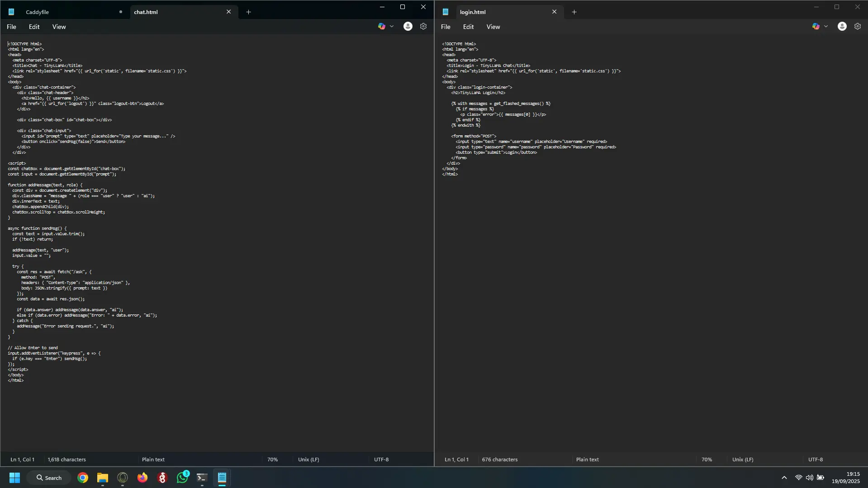Viewport: 868px width, 488px height.
Task: Click the Windows Start button
Action: pyautogui.click(x=14, y=478)
